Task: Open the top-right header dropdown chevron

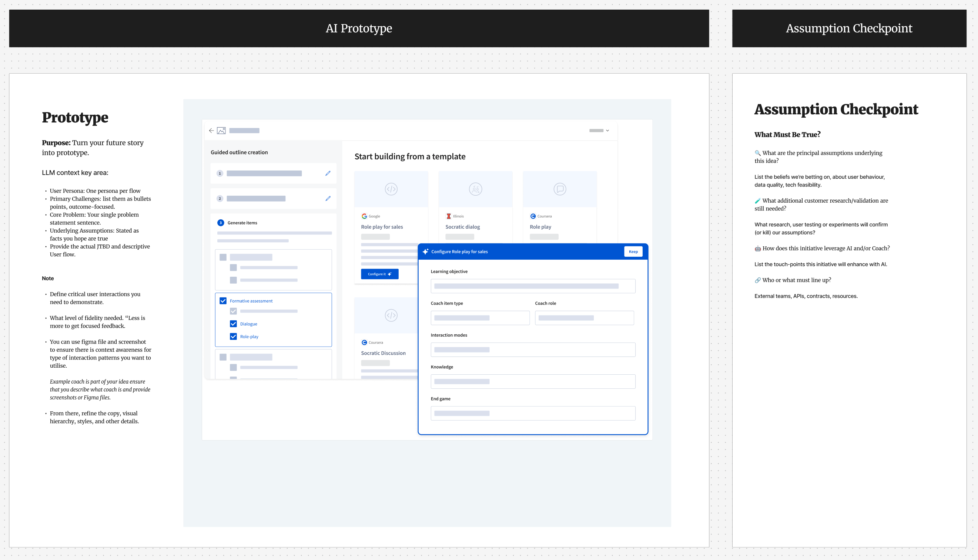Action: 607,131
